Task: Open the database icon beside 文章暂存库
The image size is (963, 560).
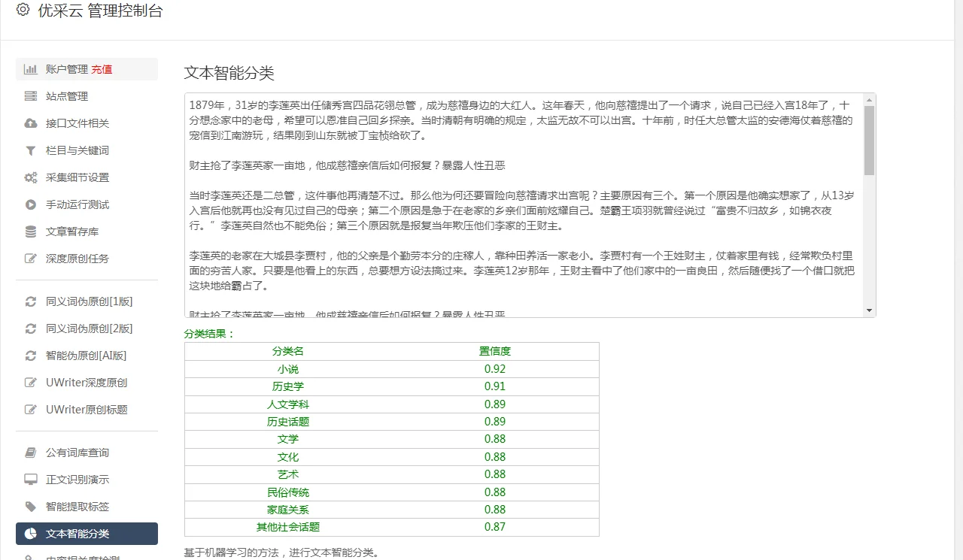Action: pyautogui.click(x=29, y=232)
